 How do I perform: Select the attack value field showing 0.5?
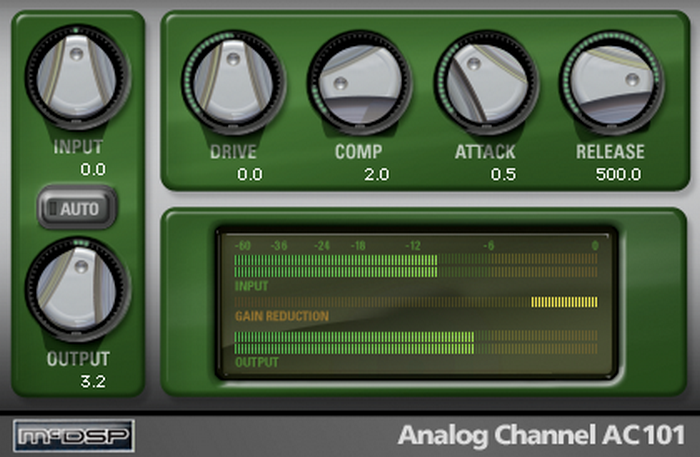(x=503, y=174)
